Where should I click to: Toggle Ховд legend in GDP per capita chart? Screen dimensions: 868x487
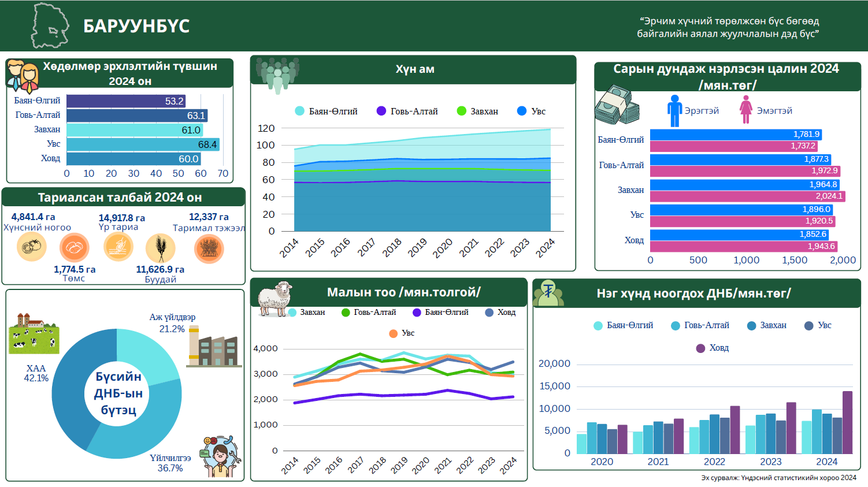coord(712,348)
